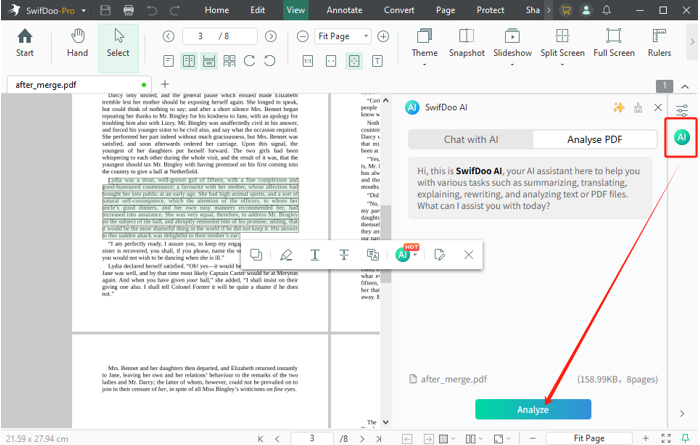This screenshot has height=445, width=700.
Task: Click the Start home icon
Action: (25, 43)
